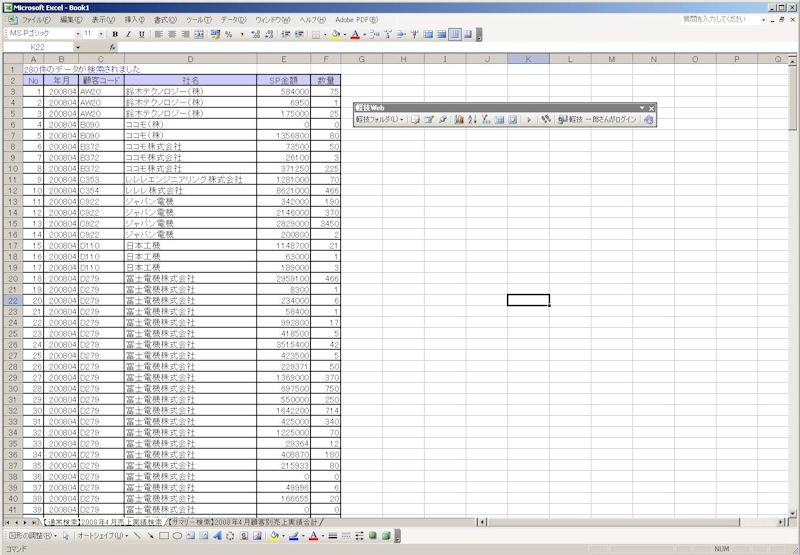Open the 挿入 menu

[x=134, y=20]
